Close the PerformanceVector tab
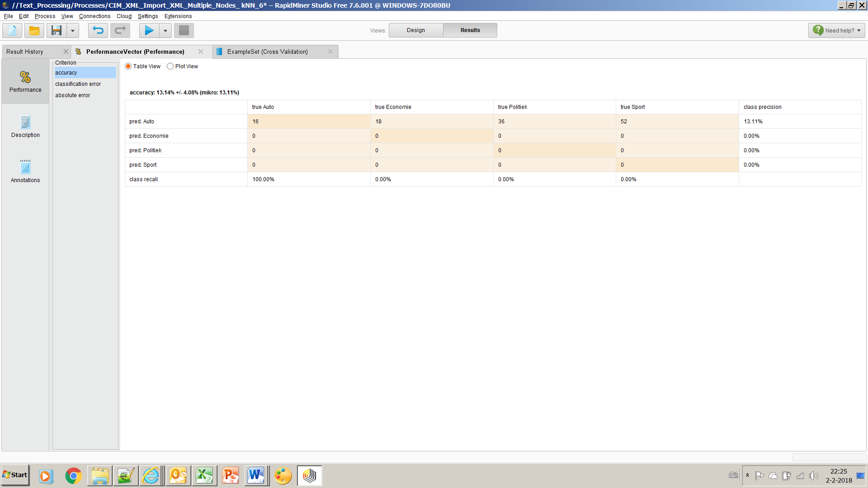This screenshot has width=868, height=488. (x=201, y=52)
